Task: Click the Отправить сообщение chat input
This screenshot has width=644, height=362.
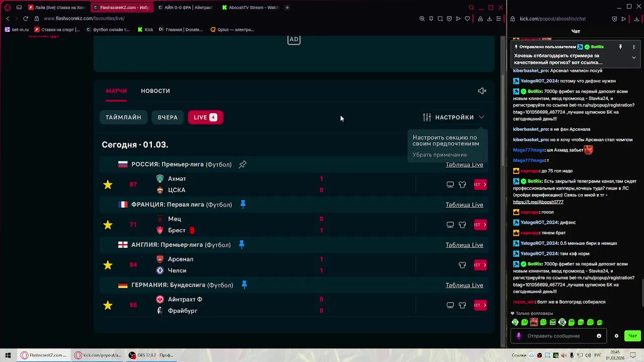Action: point(558,336)
